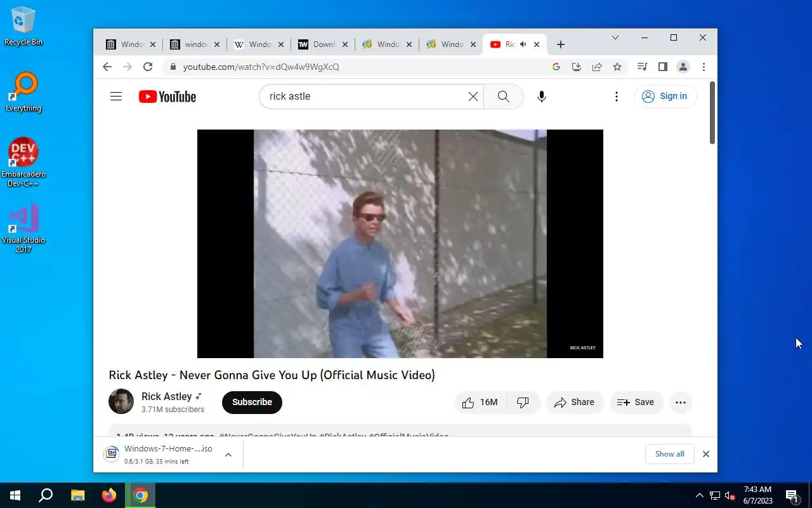Image resolution: width=812 pixels, height=508 pixels.
Task: Open the YouTube hamburger guide menu
Action: pos(116,97)
